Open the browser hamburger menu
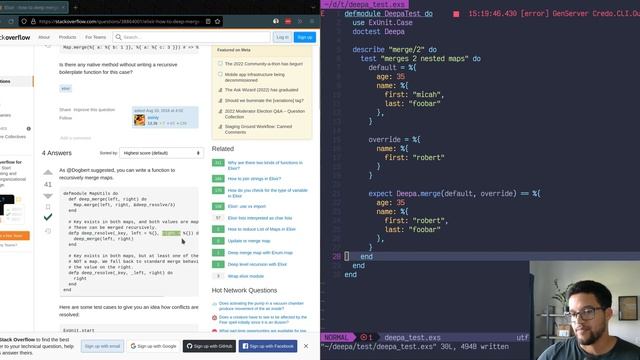Image resolution: width=640 pixels, height=360 pixels. point(312,21)
